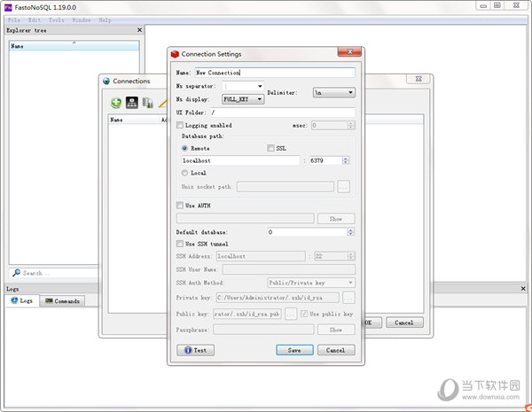The height and width of the screenshot is (412, 532).
Task: Close the Connection Settings dialog
Action: (349, 52)
